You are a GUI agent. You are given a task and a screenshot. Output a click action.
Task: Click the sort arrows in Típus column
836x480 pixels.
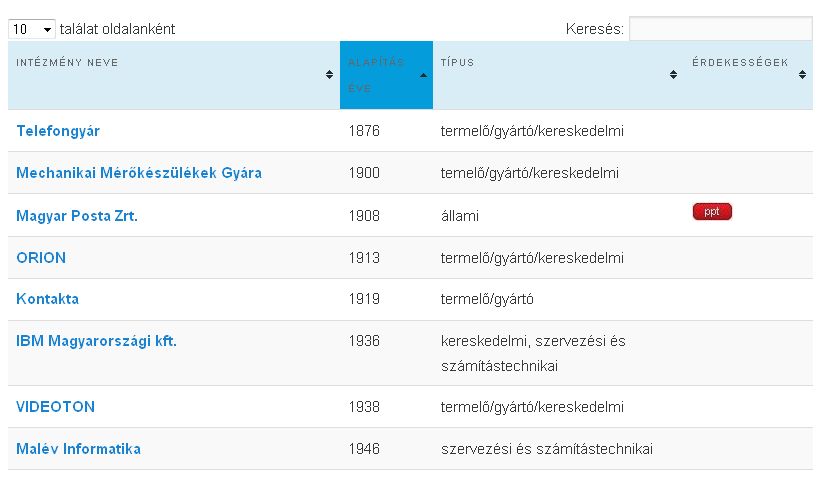(673, 75)
